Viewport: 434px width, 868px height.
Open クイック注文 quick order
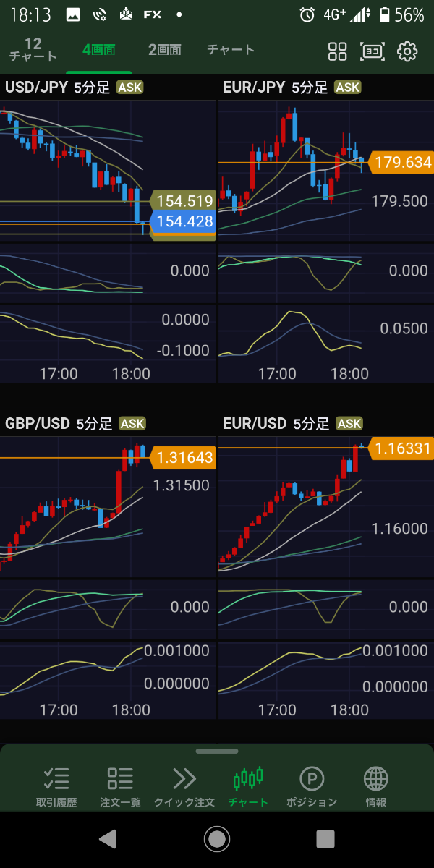pyautogui.click(x=184, y=787)
